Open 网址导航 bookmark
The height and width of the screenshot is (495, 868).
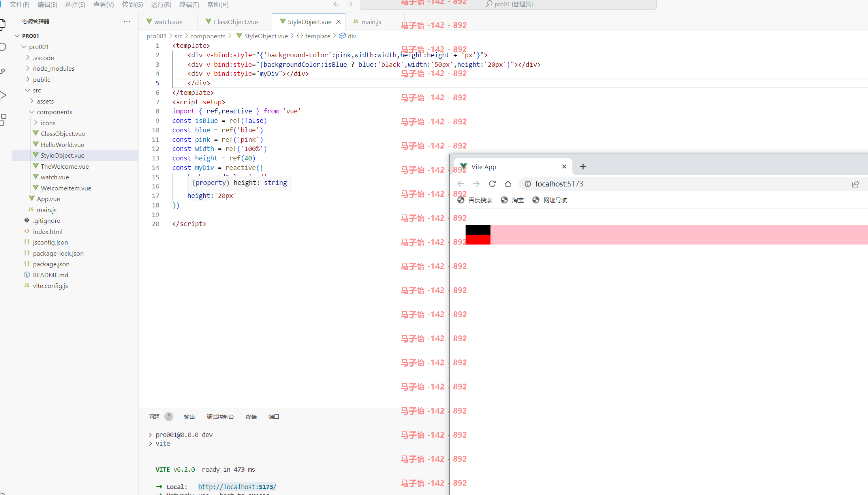(550, 200)
